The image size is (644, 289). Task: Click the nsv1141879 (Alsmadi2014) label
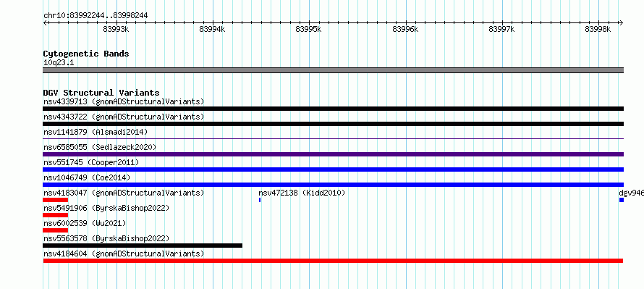[96, 132]
